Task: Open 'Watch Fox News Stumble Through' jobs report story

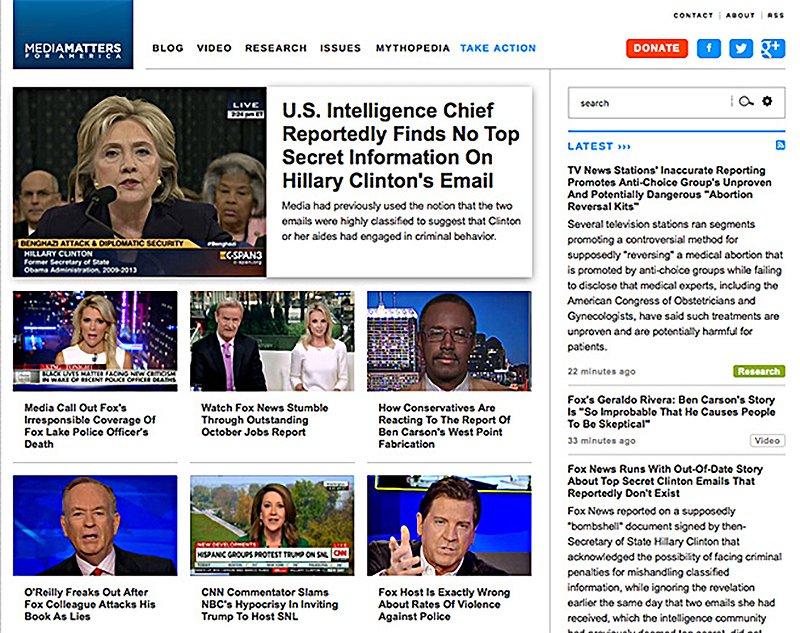Action: tap(264, 420)
